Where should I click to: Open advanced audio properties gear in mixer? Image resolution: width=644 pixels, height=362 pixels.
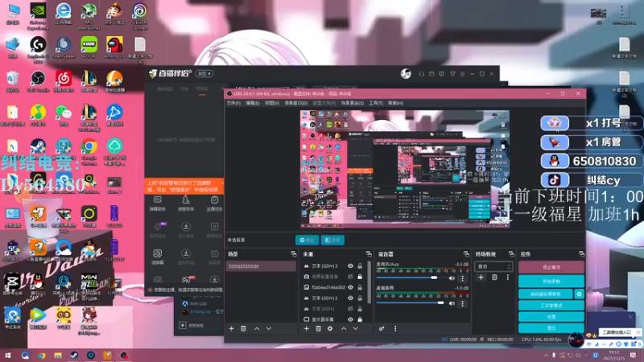[x=382, y=328]
